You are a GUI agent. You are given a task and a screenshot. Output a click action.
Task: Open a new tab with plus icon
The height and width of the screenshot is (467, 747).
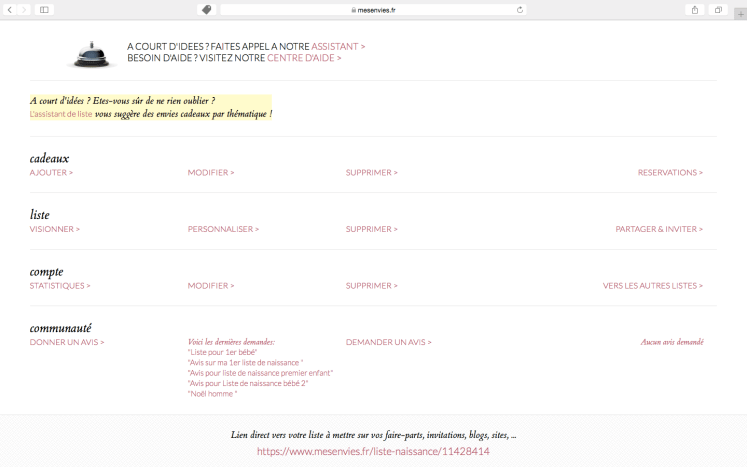[740, 11]
